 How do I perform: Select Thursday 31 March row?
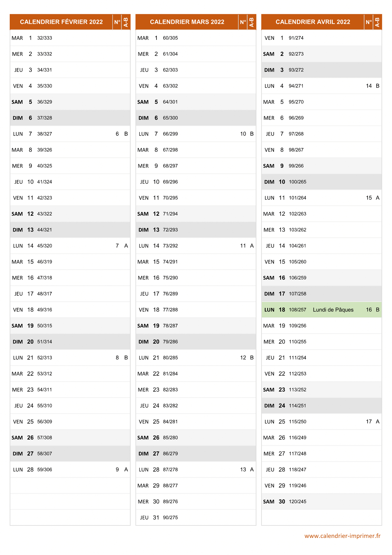196,518
